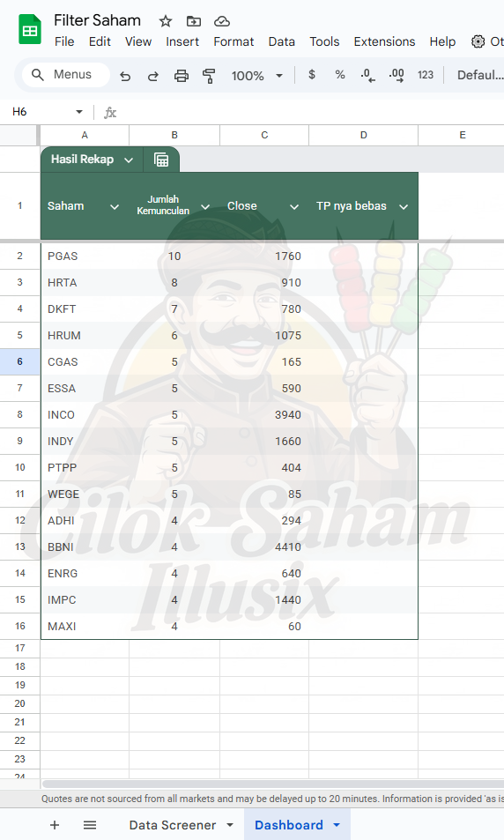Click the undo arrow
The image size is (504, 840).
(x=125, y=76)
